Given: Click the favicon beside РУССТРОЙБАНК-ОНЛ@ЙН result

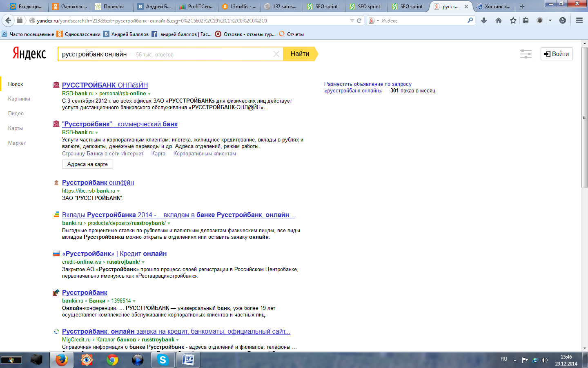Looking at the screenshot, I should pos(56,85).
